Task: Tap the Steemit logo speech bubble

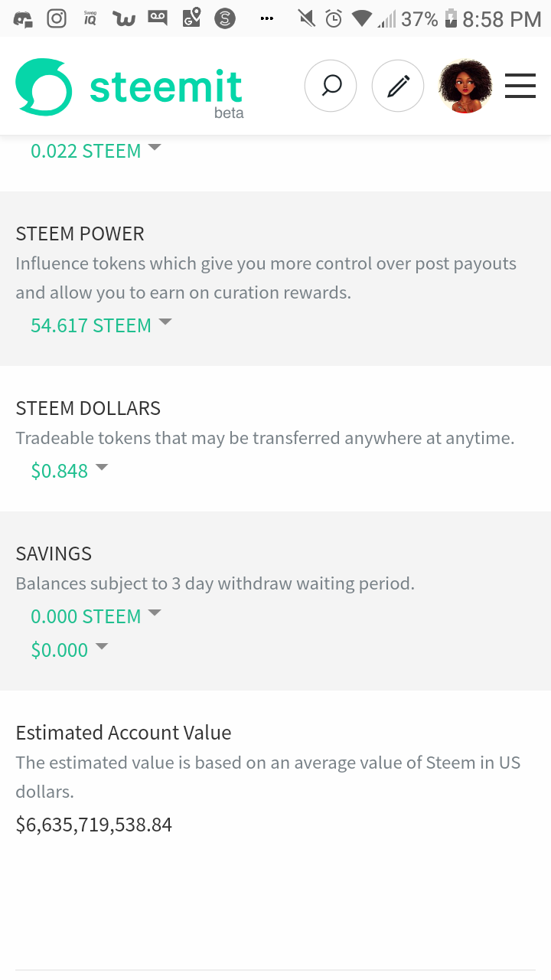Action: tap(44, 87)
